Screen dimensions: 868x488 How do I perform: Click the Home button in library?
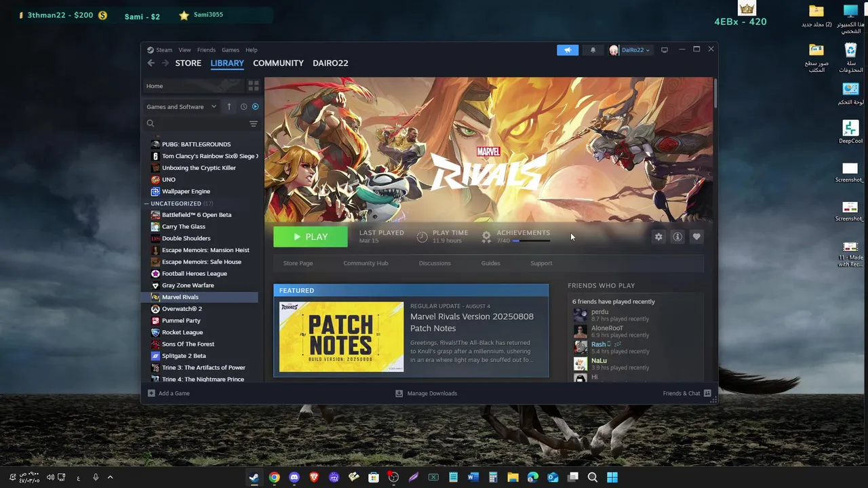tap(193, 86)
